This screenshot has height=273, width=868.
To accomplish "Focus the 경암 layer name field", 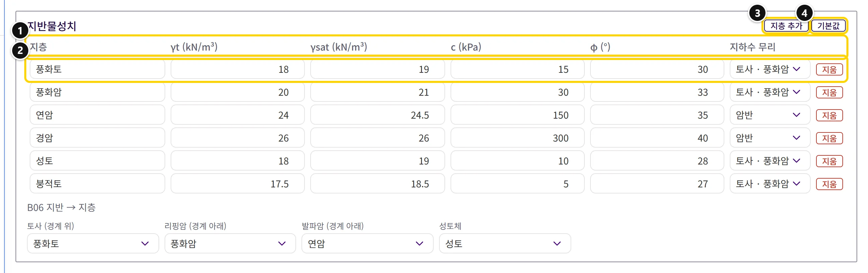I will coord(97,138).
